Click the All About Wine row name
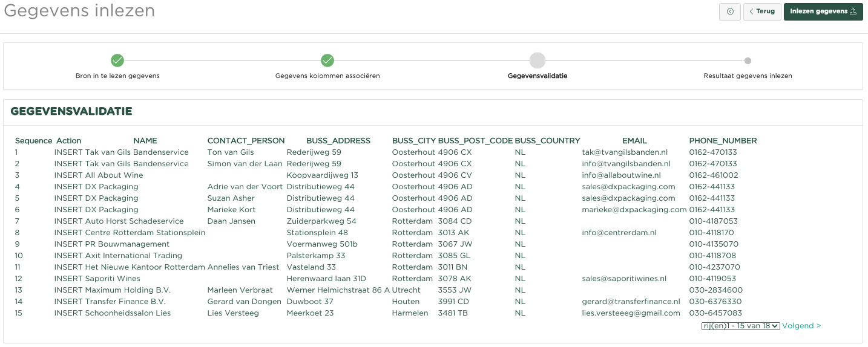 pyautogui.click(x=114, y=175)
